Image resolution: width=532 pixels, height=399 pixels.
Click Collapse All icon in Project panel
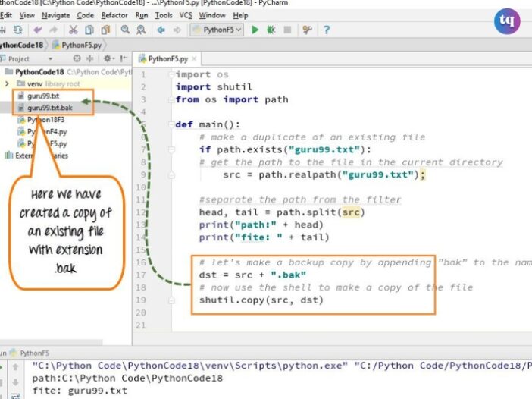(x=90, y=58)
